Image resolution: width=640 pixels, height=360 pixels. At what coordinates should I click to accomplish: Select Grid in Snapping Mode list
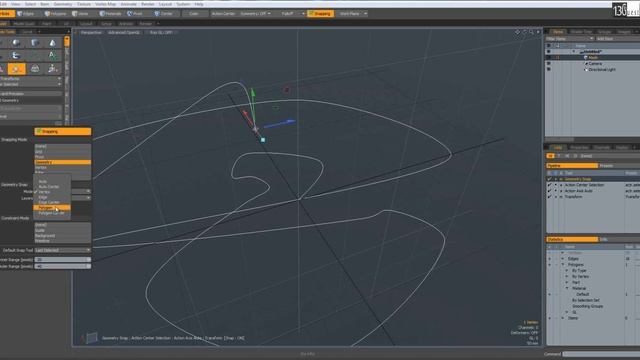click(62, 151)
